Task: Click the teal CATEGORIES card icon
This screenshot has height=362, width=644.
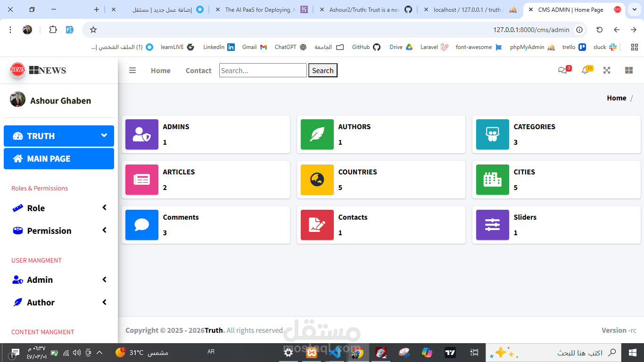Action: pyautogui.click(x=493, y=134)
